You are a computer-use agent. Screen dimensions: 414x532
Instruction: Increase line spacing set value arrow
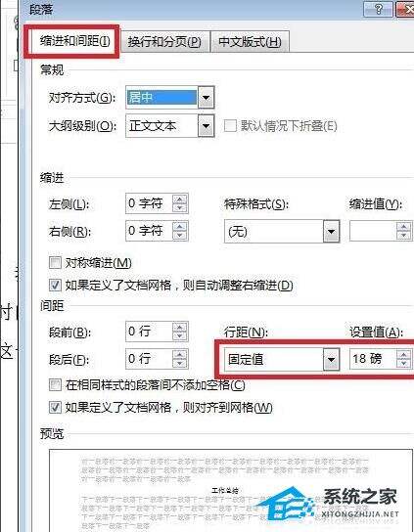(x=403, y=355)
